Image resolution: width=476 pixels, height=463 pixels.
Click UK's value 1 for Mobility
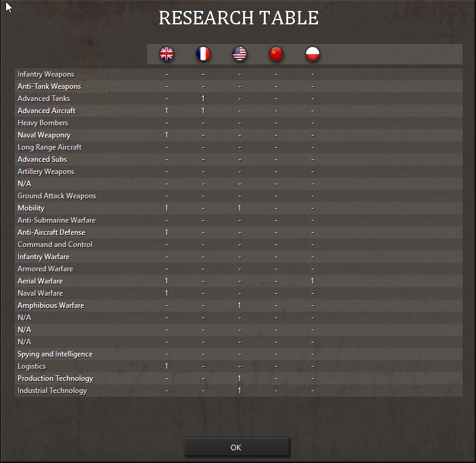point(167,208)
